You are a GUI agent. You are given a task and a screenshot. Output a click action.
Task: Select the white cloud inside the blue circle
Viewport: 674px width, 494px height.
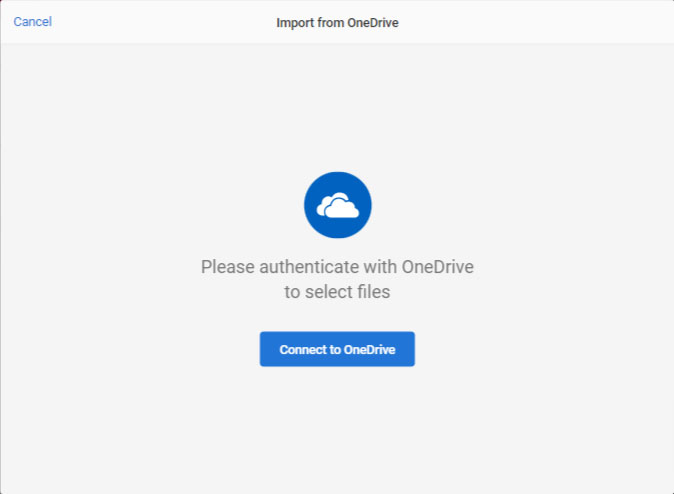pyautogui.click(x=337, y=206)
